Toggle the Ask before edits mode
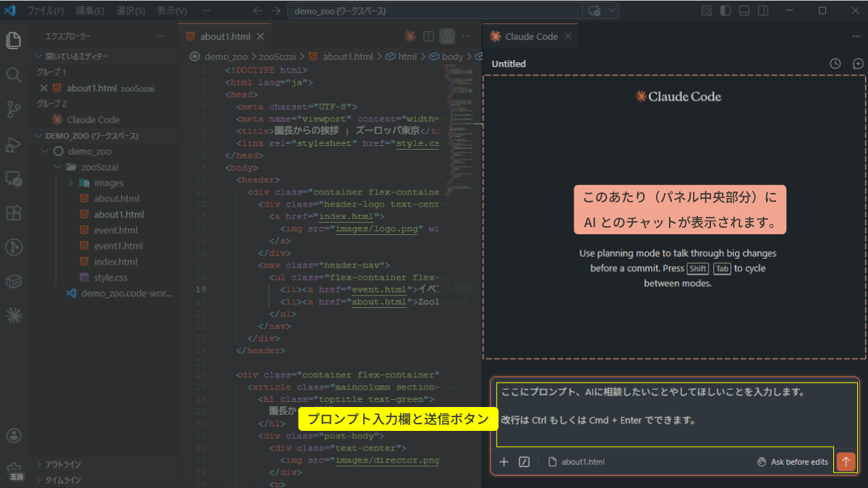868x488 pixels. tap(792, 462)
